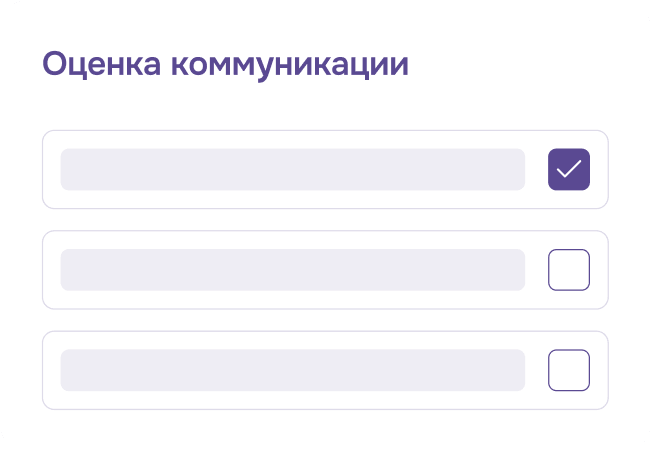Viewport: 651px width, 452px height.
Task: Tick the empty checkbox in the middle row
Action: 569,270
